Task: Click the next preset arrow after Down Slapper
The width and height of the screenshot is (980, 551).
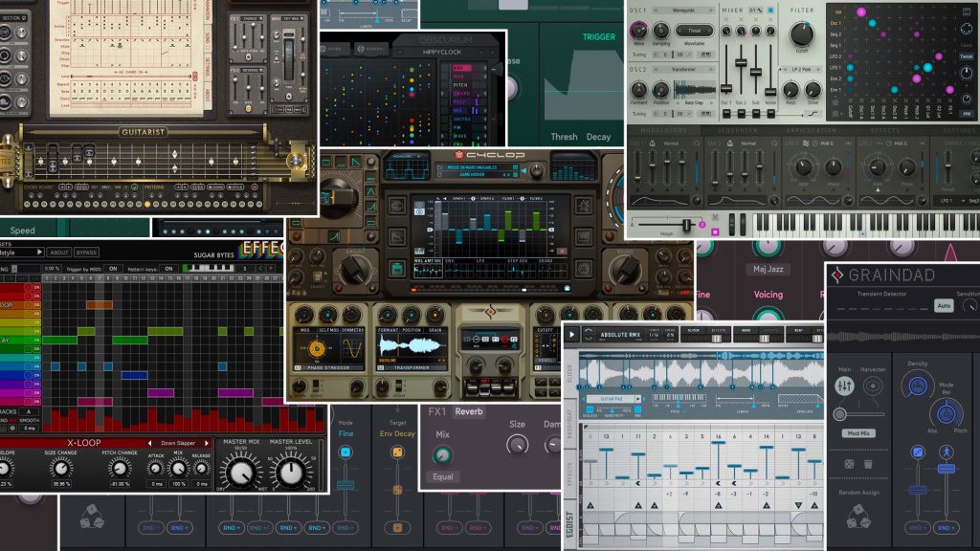Action: [207, 443]
